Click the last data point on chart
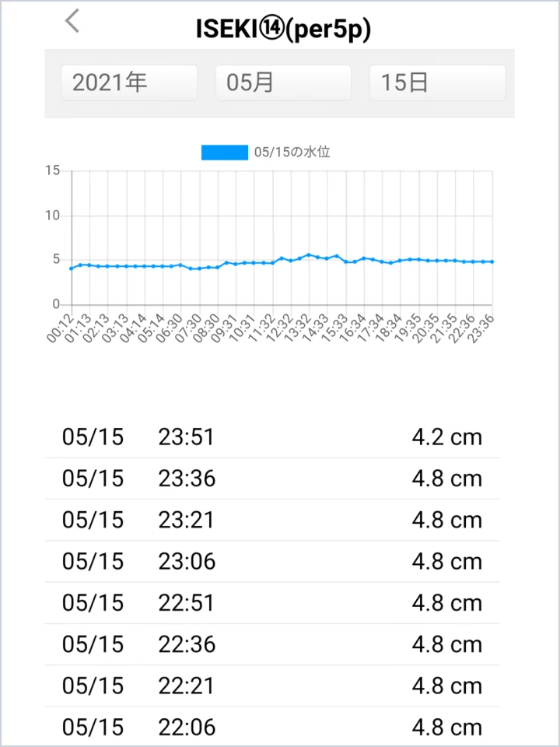This screenshot has height=747, width=560. 492,261
